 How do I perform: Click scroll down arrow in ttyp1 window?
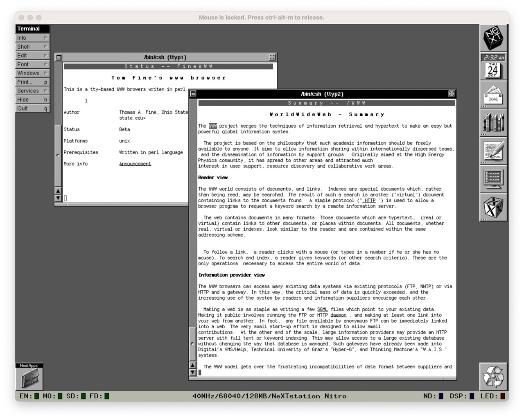click(x=58, y=198)
